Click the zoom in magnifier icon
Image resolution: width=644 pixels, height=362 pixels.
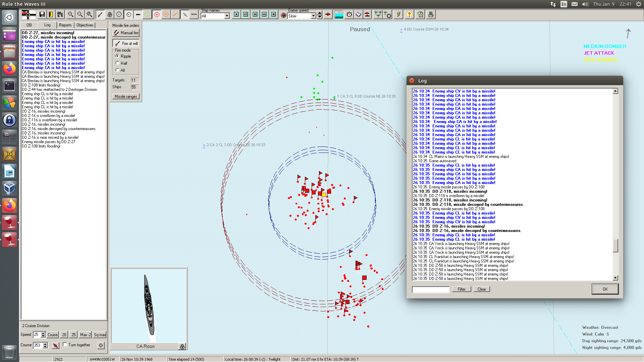[x=70, y=14]
